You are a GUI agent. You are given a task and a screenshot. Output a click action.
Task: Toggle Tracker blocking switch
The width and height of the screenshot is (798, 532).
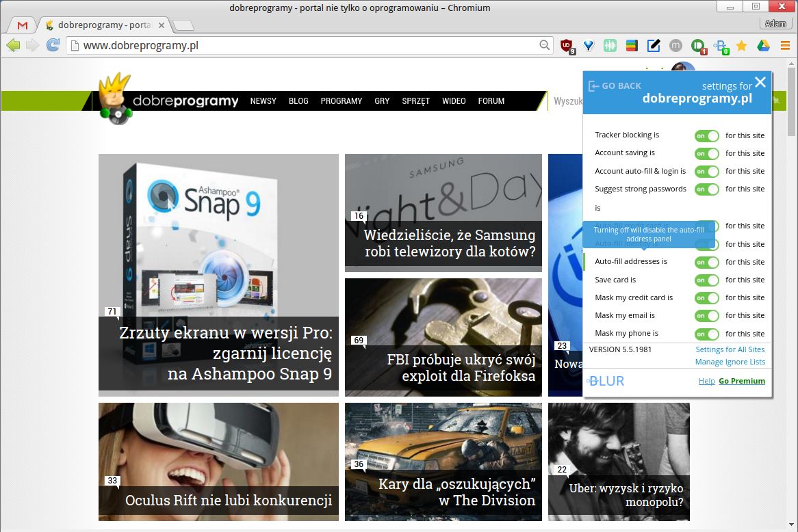[x=707, y=136]
